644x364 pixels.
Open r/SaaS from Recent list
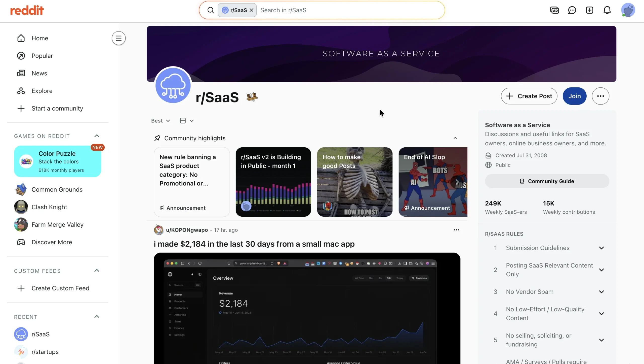58,334
